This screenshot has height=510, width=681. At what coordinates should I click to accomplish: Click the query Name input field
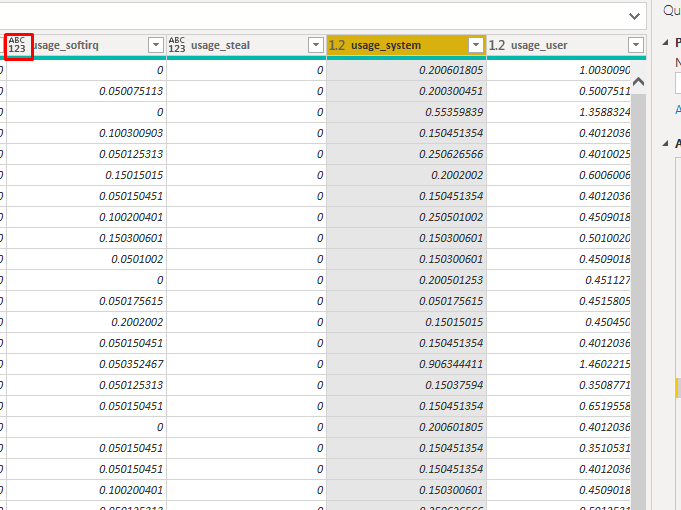click(x=677, y=84)
